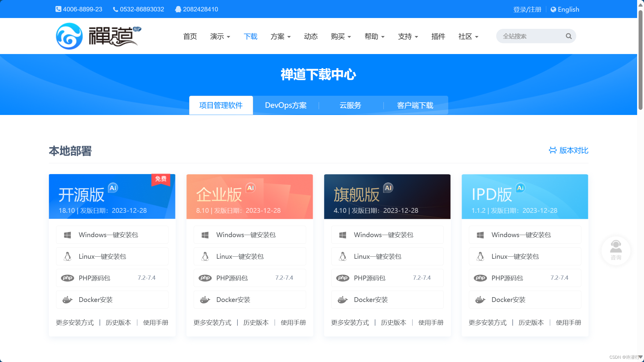Switch to the DevOps方案 tab

[x=286, y=105]
